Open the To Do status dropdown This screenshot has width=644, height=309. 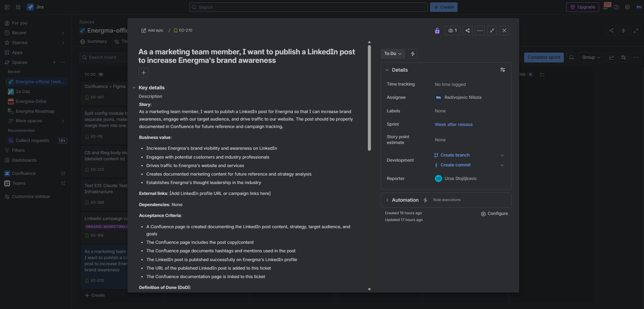point(393,54)
